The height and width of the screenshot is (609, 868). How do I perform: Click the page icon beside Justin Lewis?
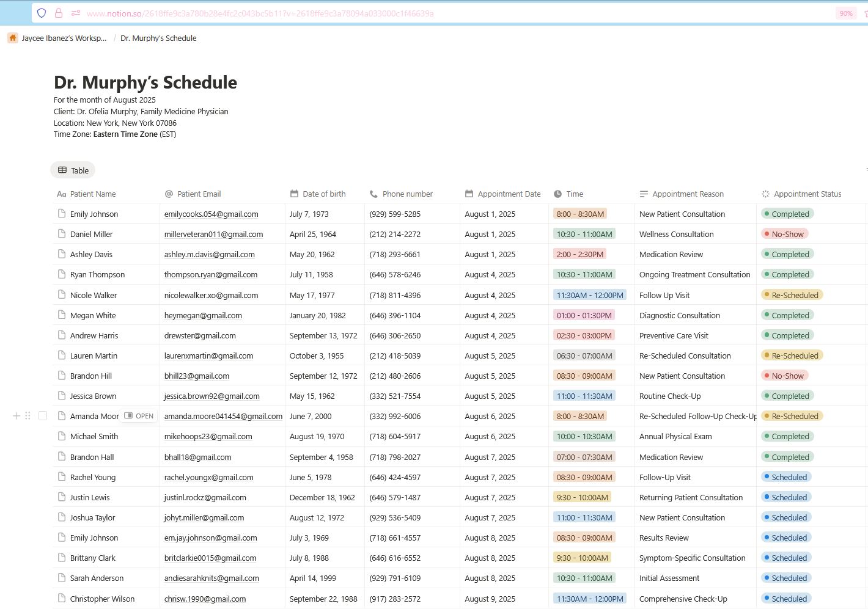click(x=62, y=497)
